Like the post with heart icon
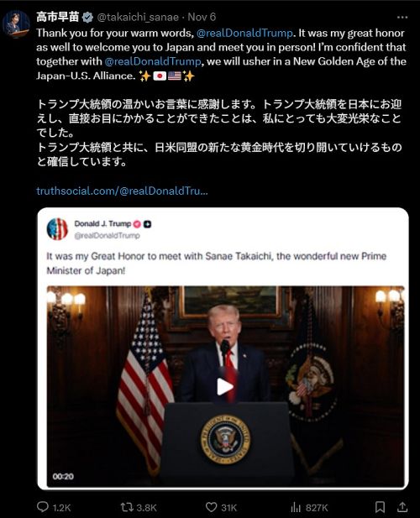This screenshot has height=518, width=420. pyautogui.click(x=211, y=507)
